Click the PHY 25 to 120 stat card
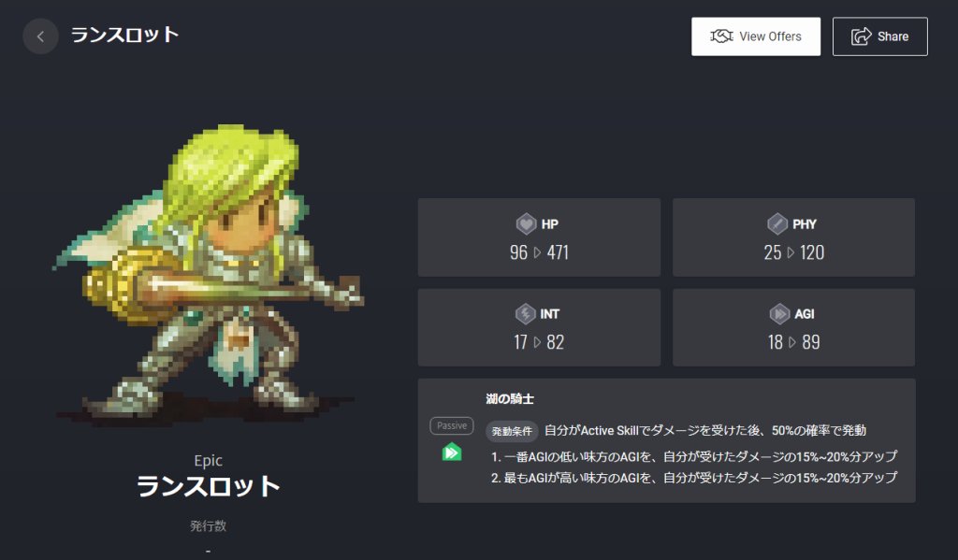958x560 pixels. click(793, 237)
